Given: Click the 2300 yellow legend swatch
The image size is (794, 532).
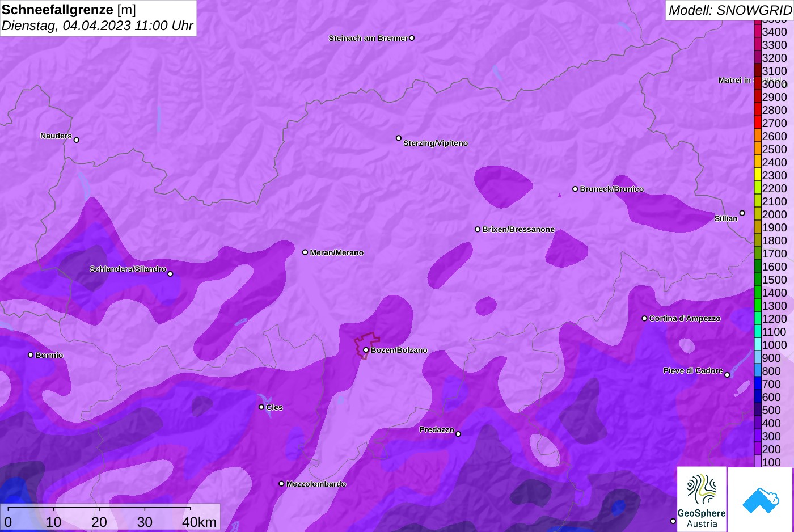Looking at the screenshot, I should point(758,175).
